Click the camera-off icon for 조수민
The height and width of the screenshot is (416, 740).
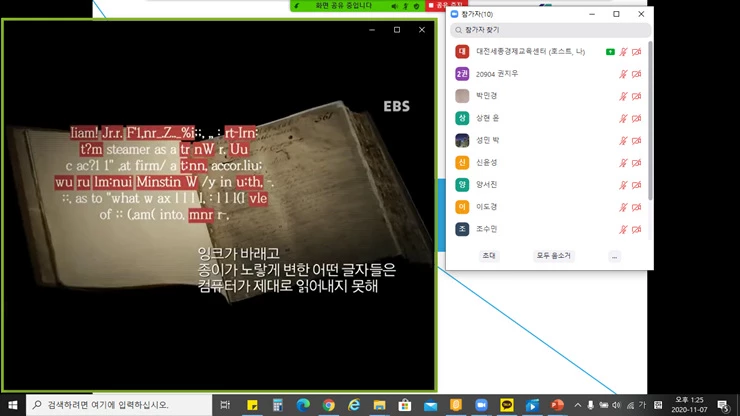(637, 229)
